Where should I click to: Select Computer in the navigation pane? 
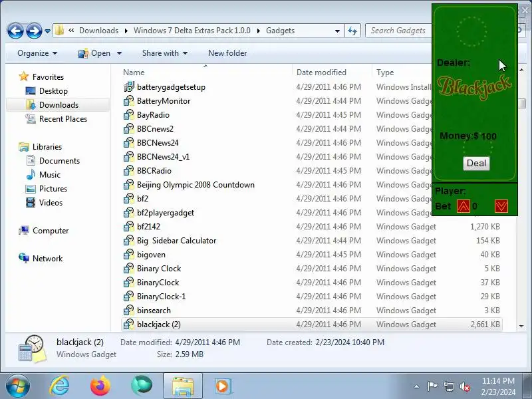point(51,230)
